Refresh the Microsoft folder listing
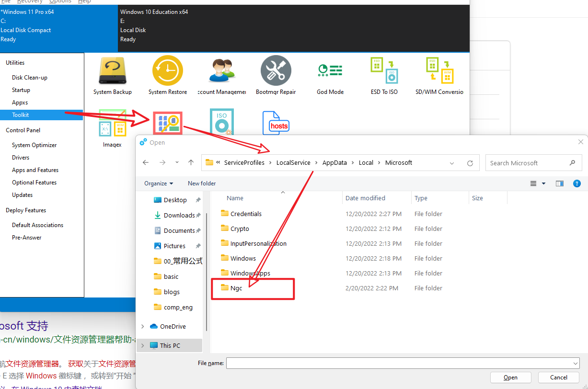The width and height of the screenshot is (588, 389). 470,163
